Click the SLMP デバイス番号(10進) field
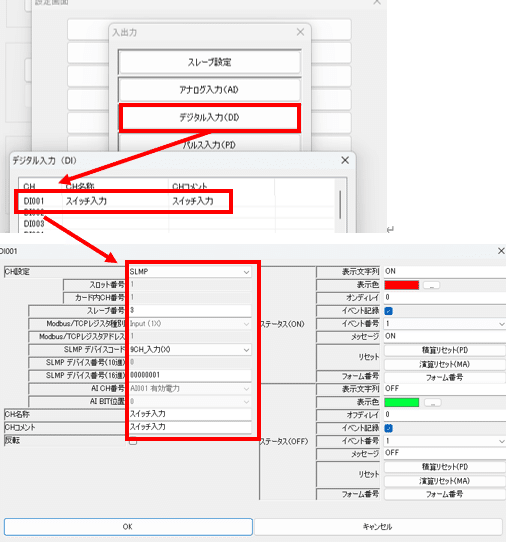Image resolution: width=506 pixels, height=542 pixels. pyautogui.click(x=190, y=362)
